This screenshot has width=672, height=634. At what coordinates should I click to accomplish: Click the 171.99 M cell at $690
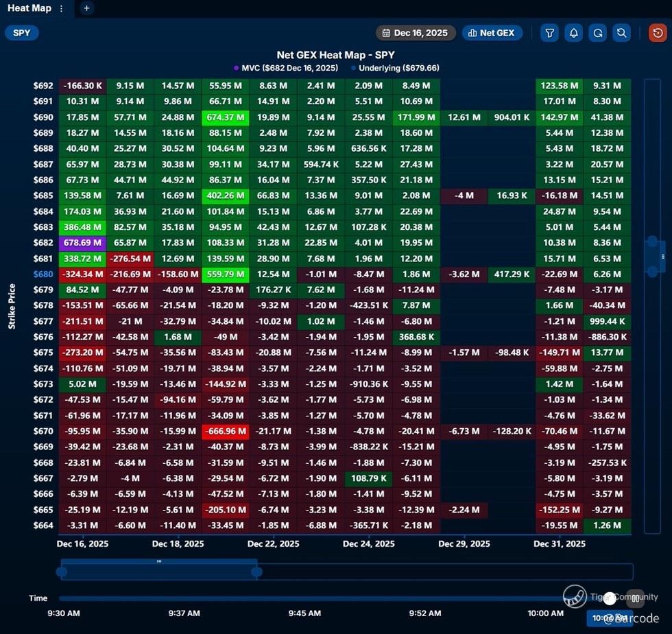(416, 117)
